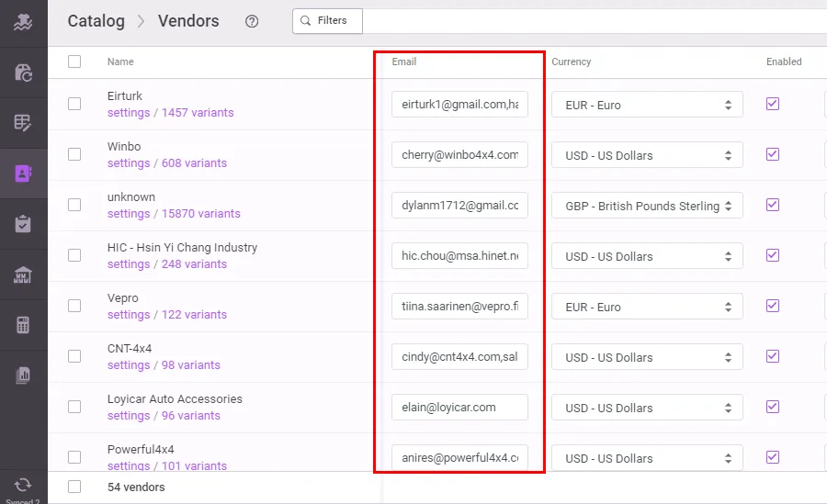
Task: Disable the Enabled checkbox for HIC vendor
Action: (x=773, y=255)
